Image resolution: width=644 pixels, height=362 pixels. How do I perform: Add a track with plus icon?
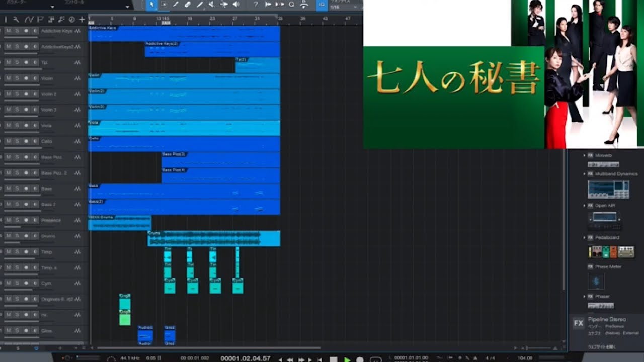tap(82, 20)
